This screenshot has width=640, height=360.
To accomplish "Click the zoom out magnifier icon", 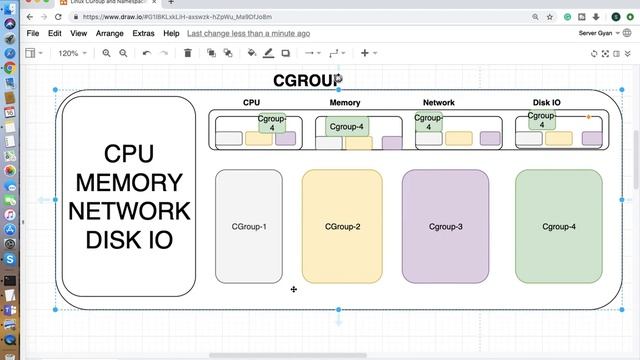I will click(123, 53).
